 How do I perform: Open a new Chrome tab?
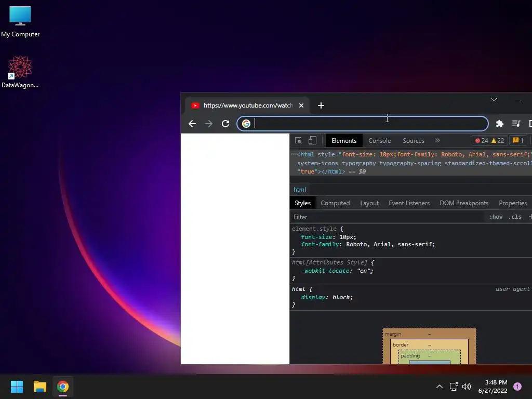(321, 105)
